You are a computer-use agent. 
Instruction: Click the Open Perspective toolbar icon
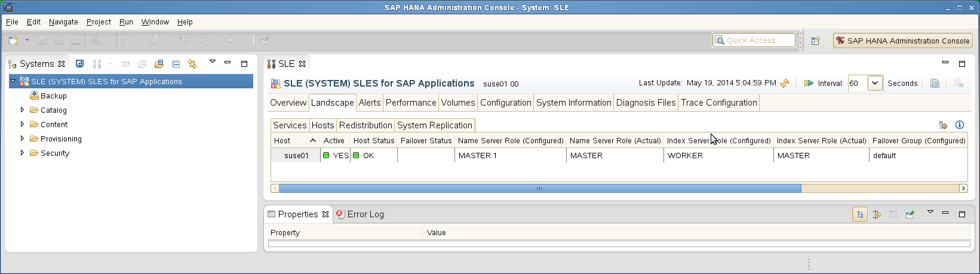pyautogui.click(x=815, y=41)
